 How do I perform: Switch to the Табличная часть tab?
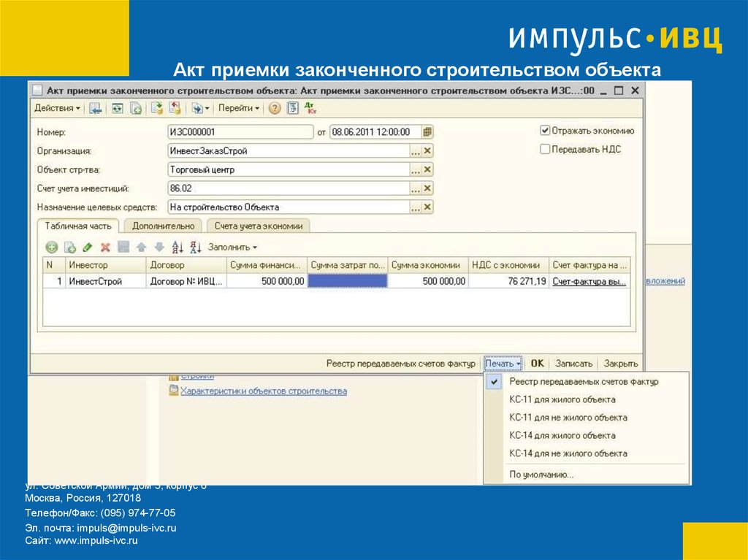(x=78, y=226)
